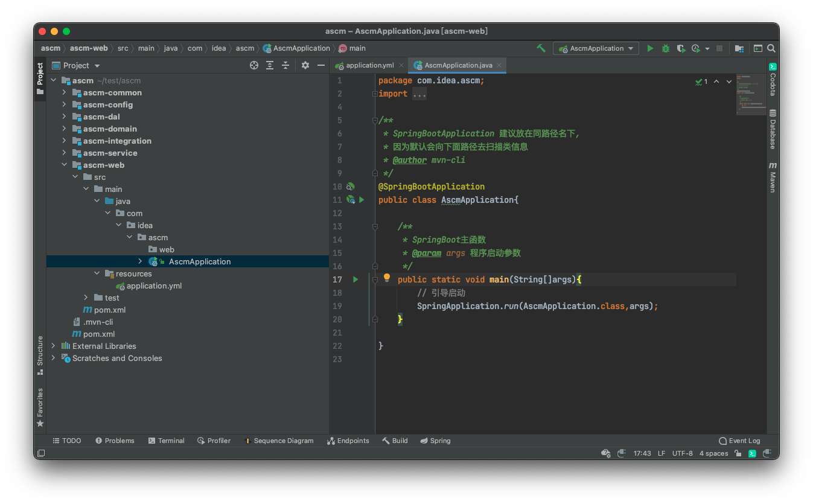Screen dimensions: 813x504
Task: Run with Coverage shield icon
Action: tap(681, 48)
